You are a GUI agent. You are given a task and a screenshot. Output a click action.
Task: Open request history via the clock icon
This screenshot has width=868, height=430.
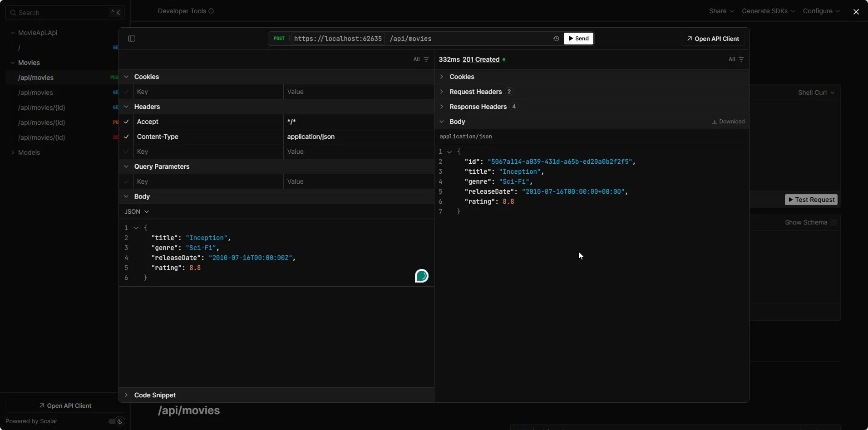[556, 39]
